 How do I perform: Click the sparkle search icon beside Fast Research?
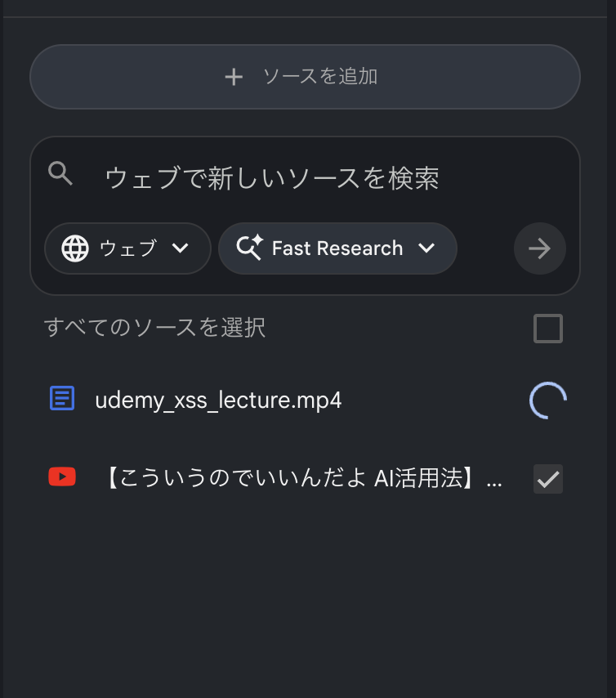pos(249,248)
